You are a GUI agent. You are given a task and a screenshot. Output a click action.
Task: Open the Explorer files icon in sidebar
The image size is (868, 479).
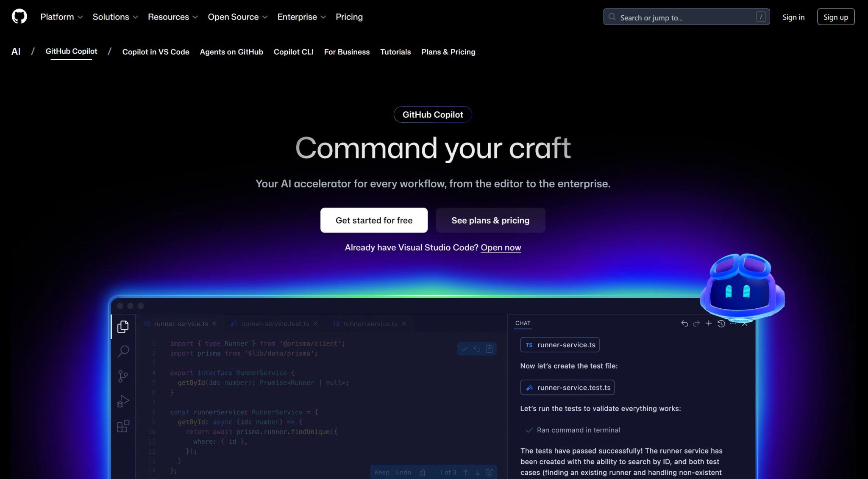(x=123, y=327)
